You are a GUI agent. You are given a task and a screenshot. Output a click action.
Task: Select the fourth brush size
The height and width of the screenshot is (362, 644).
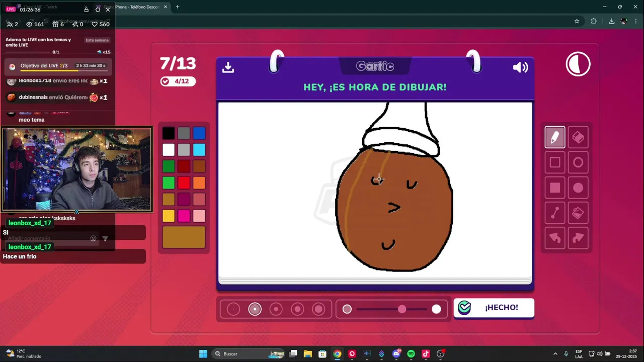point(297,309)
